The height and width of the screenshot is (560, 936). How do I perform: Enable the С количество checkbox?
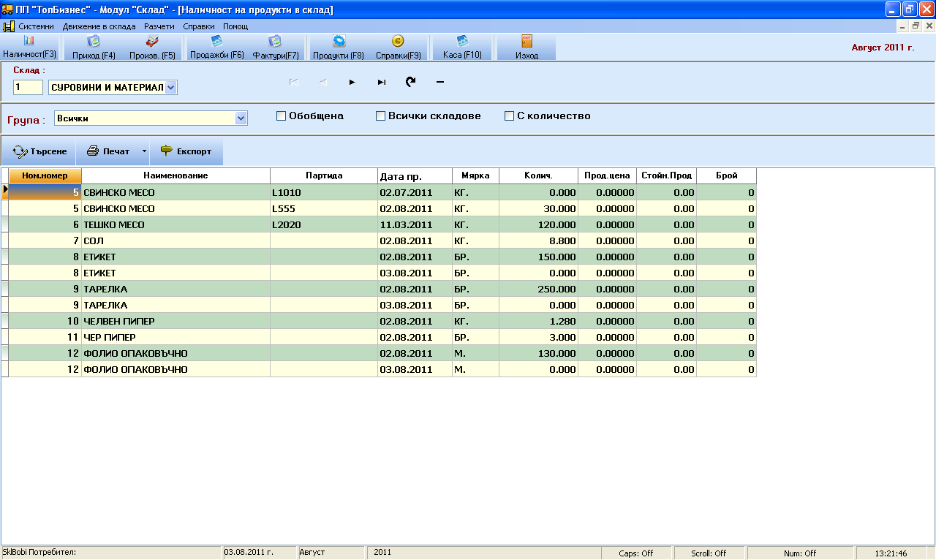(510, 116)
